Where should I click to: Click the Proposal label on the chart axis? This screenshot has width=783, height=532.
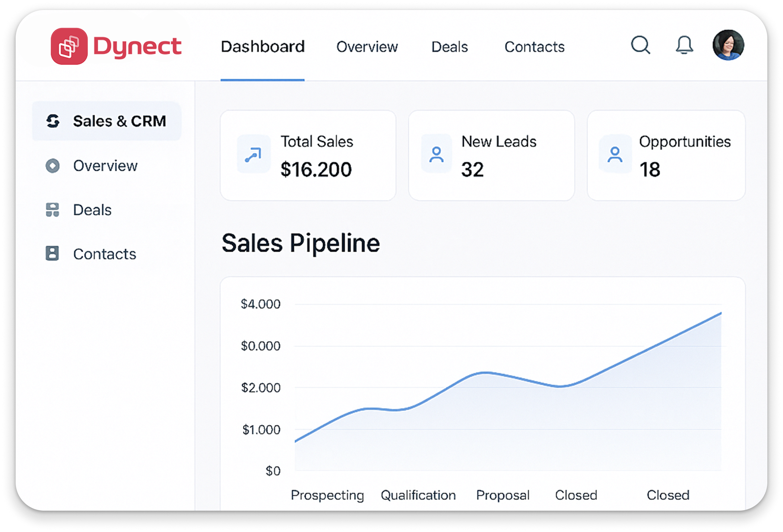coord(503,495)
